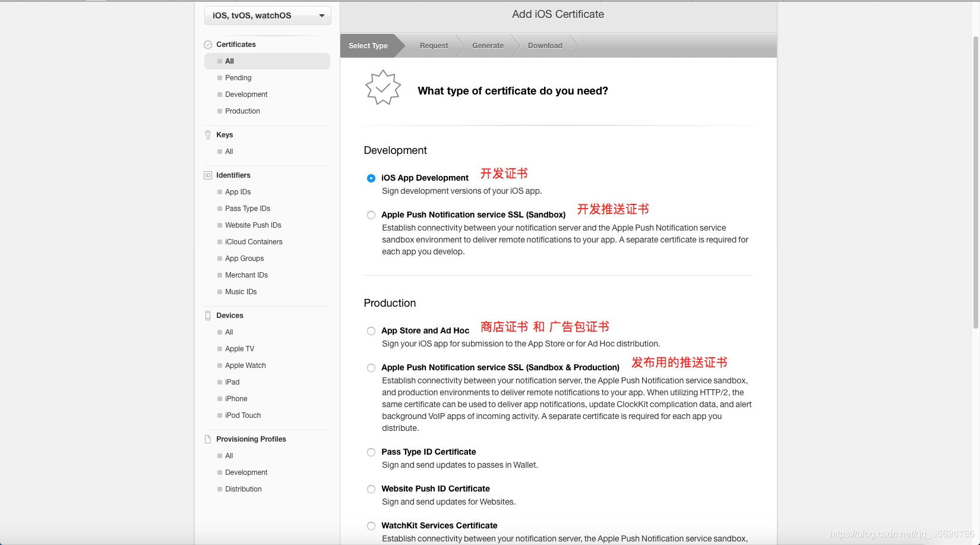
Task: Open Development under Certificates
Action: (x=246, y=94)
